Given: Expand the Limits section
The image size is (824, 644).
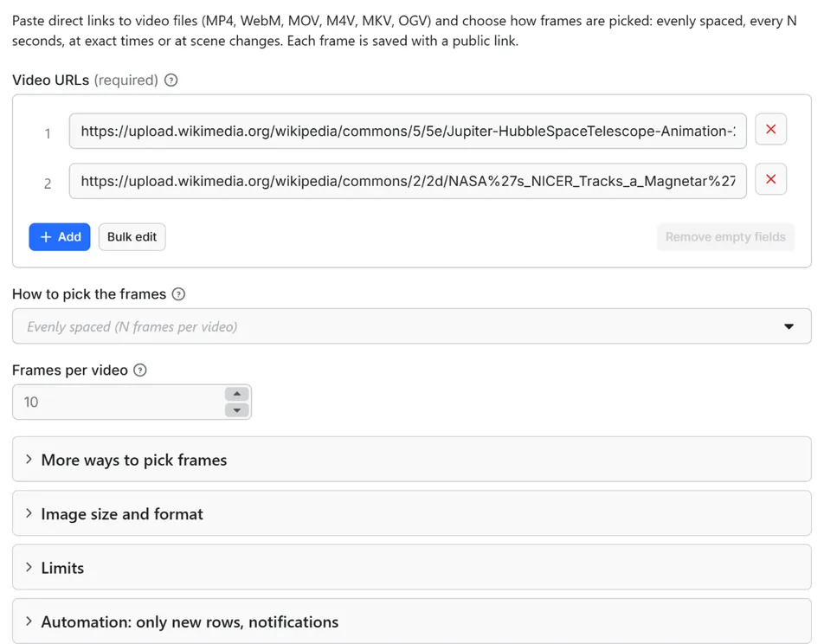Looking at the screenshot, I should (411, 568).
